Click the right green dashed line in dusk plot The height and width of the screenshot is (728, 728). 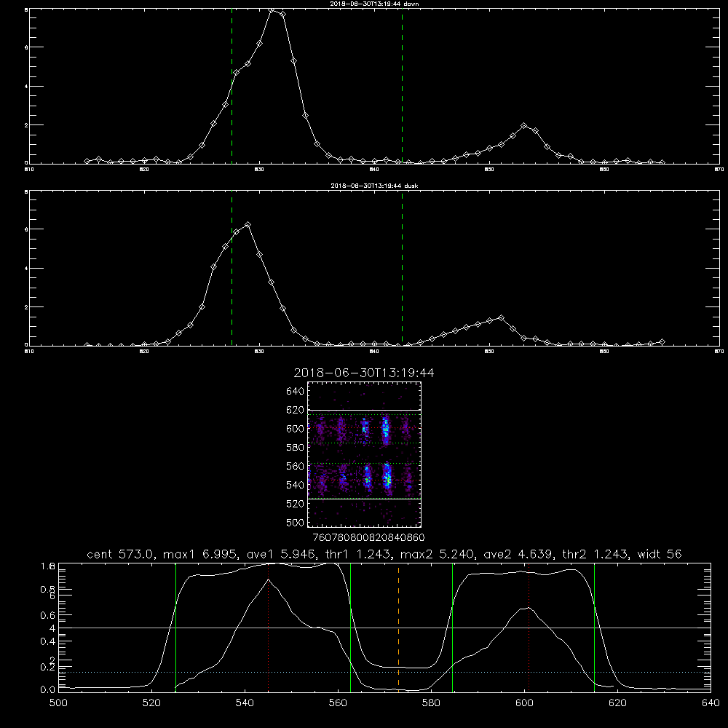[x=402, y=269]
